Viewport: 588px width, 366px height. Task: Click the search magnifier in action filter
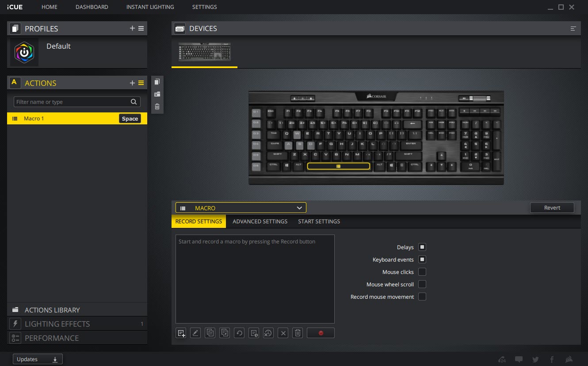pos(134,102)
